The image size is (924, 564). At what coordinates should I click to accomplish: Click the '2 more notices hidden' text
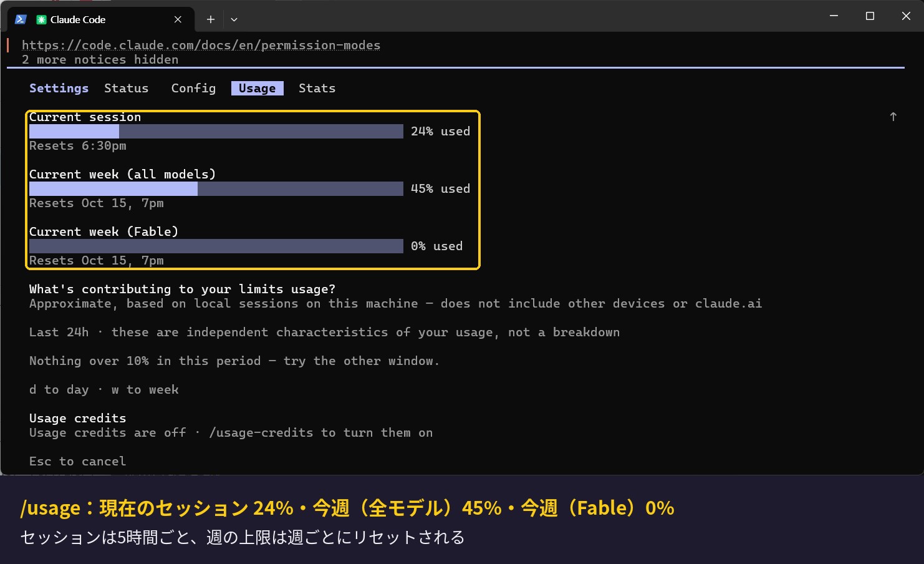coord(100,59)
